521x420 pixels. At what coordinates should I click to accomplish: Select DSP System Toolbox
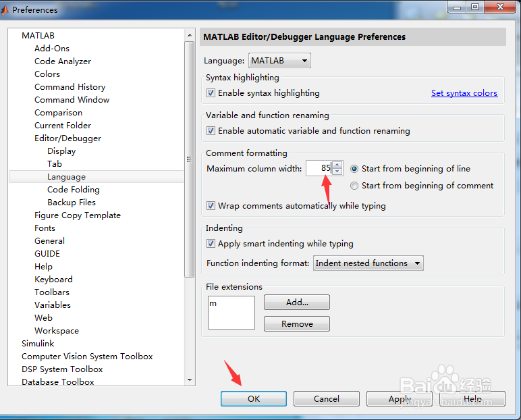[62, 369]
